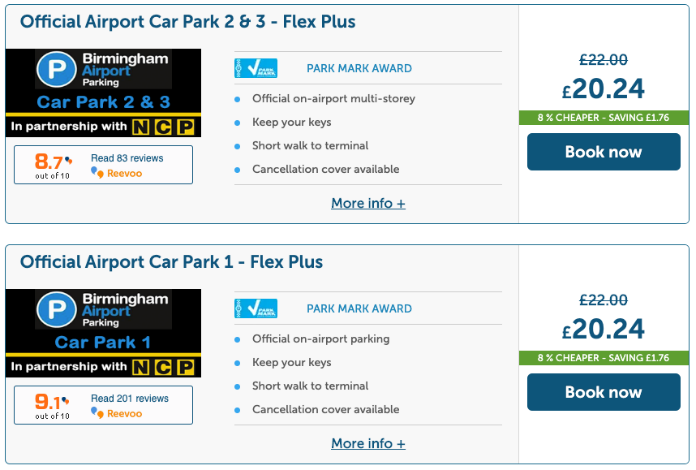
Task: Open Read 83 reviews link
Action: [127, 158]
